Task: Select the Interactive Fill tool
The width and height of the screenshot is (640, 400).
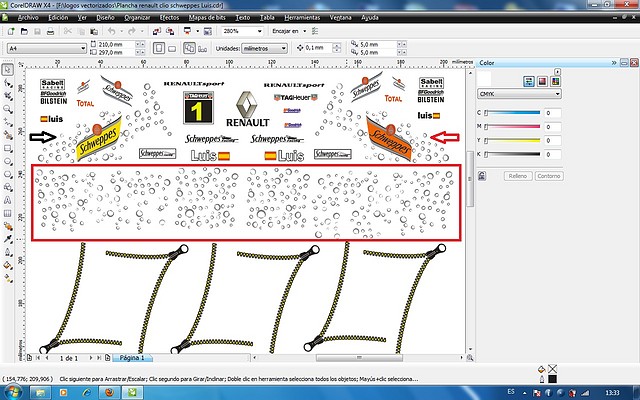Action: click(x=7, y=279)
